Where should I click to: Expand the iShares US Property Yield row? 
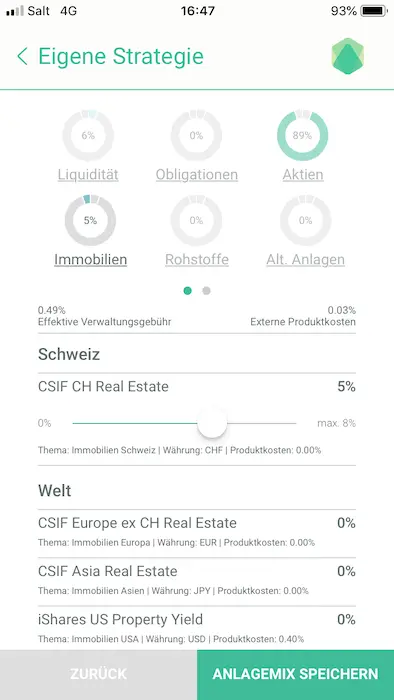[x=197, y=629]
